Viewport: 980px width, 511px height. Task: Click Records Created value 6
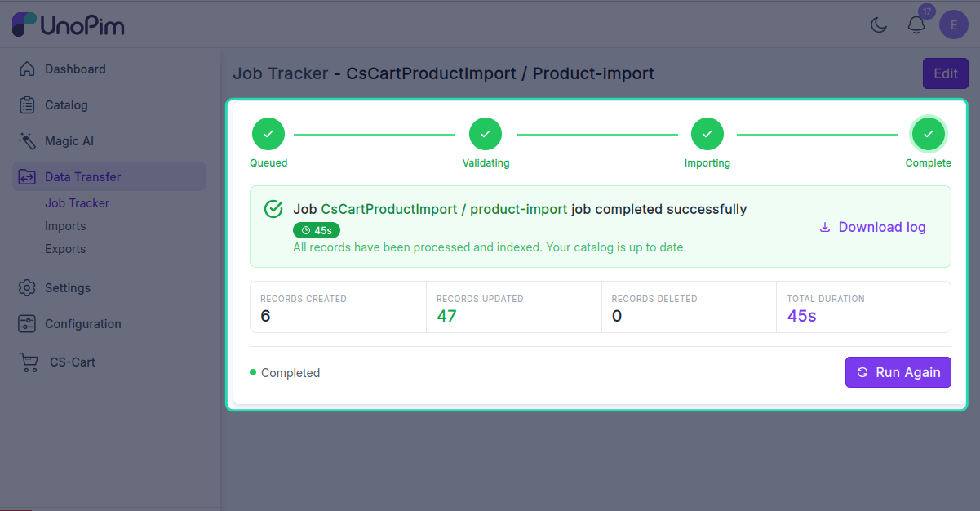coord(265,316)
